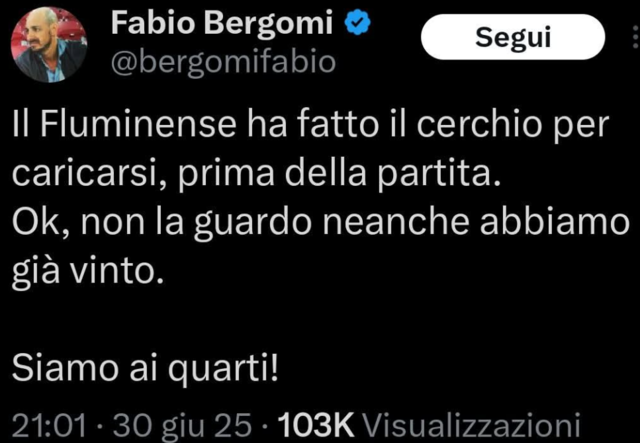
Task: Click the word Fluminense in the tweet
Action: (x=138, y=125)
